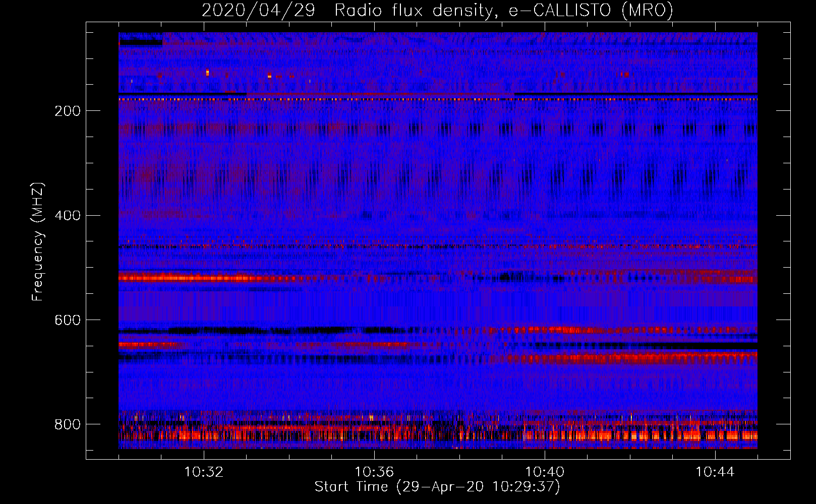Click the 200 frequency tick label
The height and width of the screenshot is (504, 816).
68,111
